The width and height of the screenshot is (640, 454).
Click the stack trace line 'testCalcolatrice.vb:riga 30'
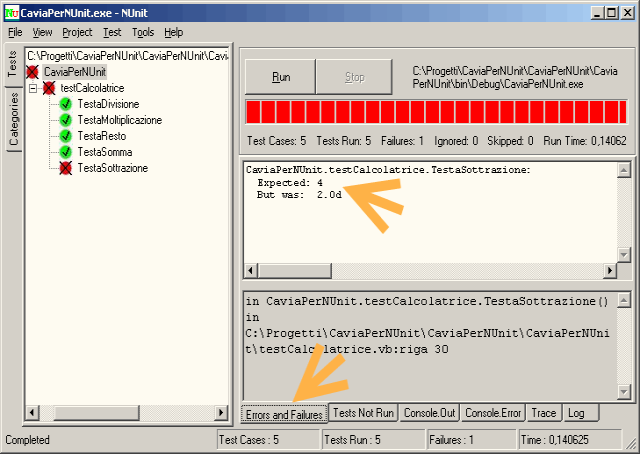[347, 349]
